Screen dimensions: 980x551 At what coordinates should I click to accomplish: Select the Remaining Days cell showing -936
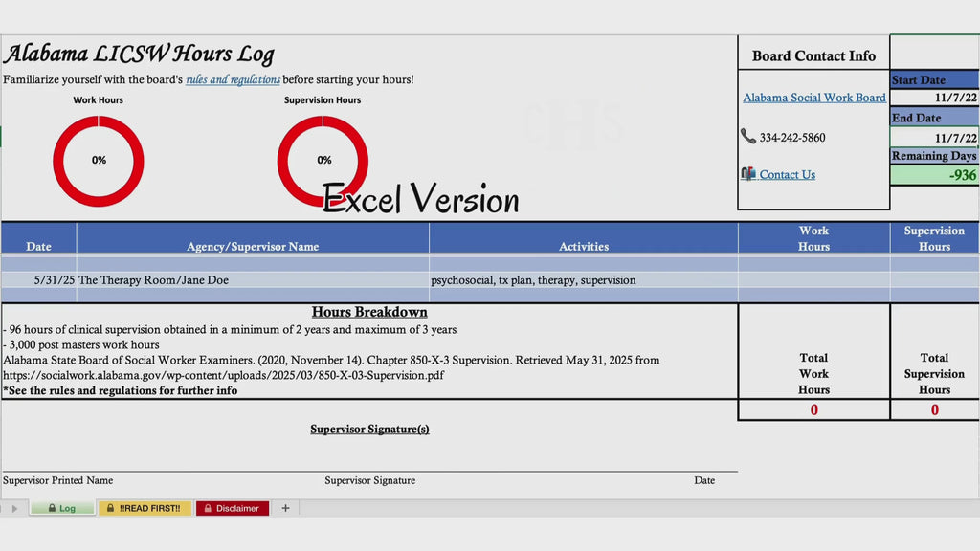pos(934,175)
